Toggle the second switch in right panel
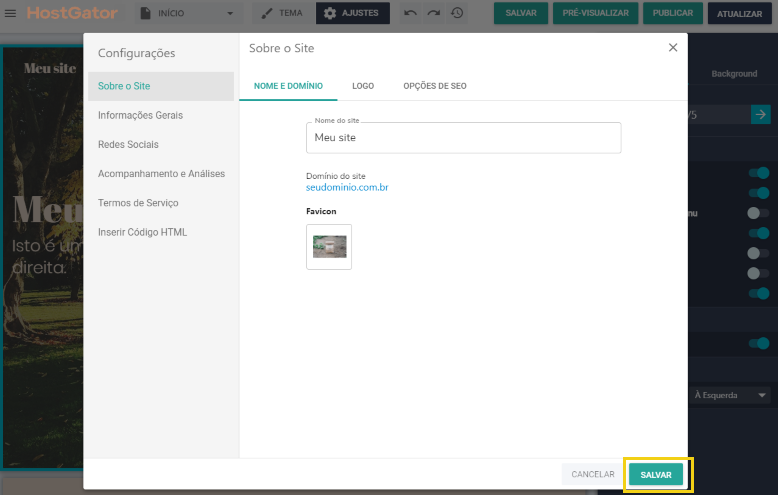The width and height of the screenshot is (778, 495). (x=759, y=193)
